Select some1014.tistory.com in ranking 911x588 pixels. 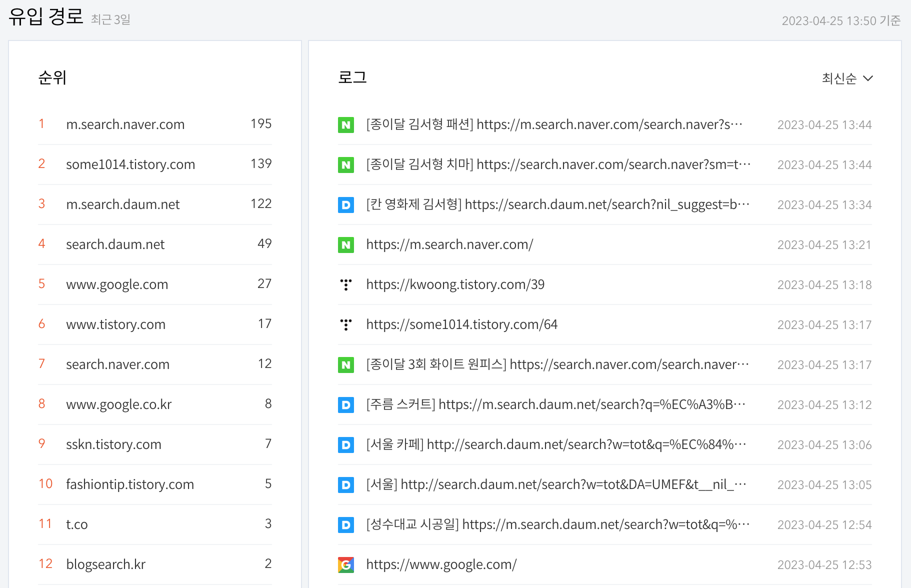(130, 164)
